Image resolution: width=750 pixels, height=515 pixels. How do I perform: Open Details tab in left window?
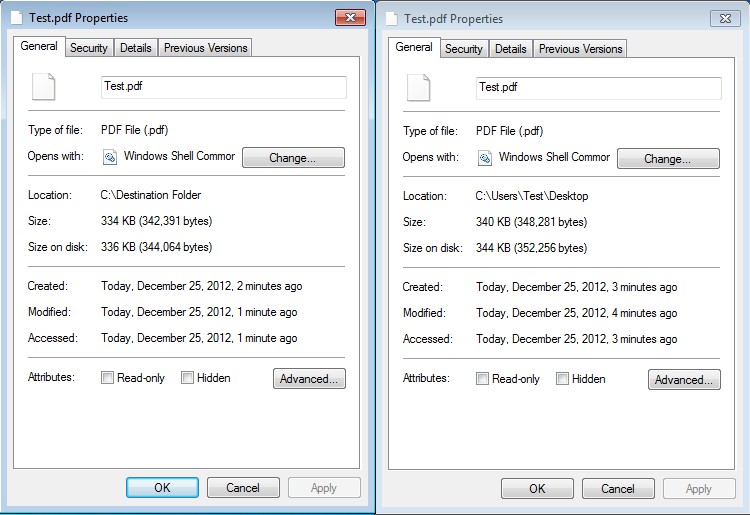(x=136, y=48)
